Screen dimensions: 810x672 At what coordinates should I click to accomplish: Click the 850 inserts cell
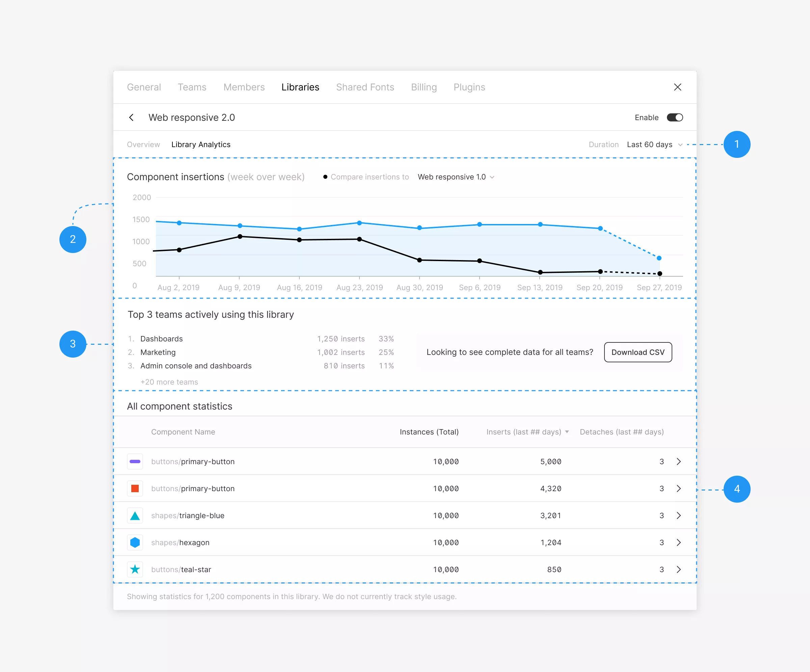[x=554, y=569]
